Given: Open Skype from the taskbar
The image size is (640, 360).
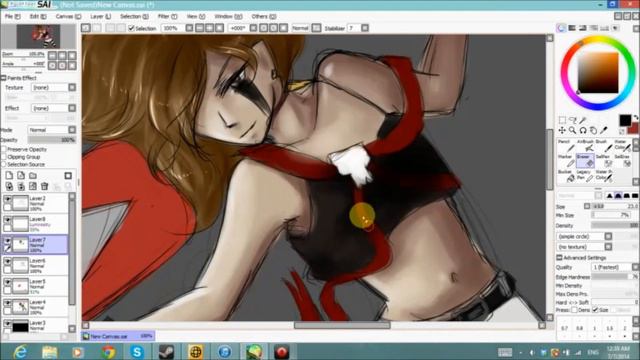Looking at the screenshot, I should 137,352.
